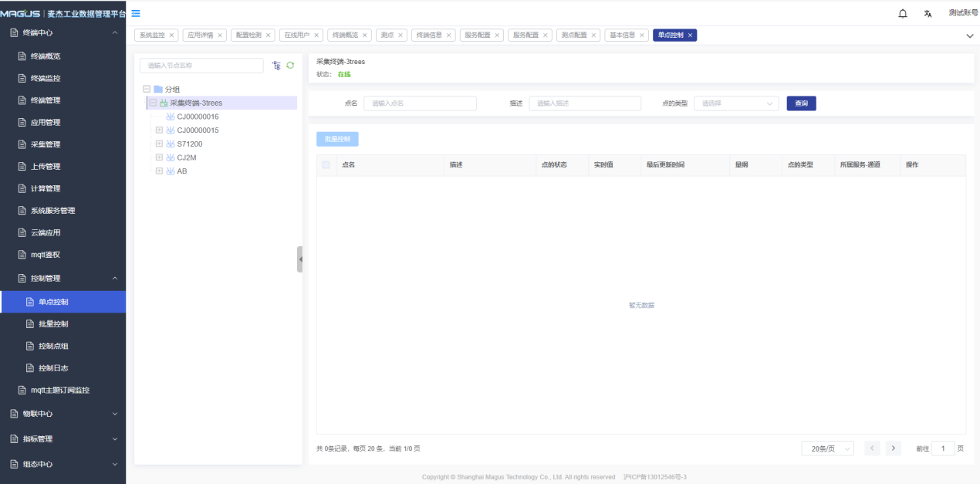Click the 批量控制 button above table
Image resolution: width=980 pixels, height=484 pixels.
pyautogui.click(x=337, y=140)
